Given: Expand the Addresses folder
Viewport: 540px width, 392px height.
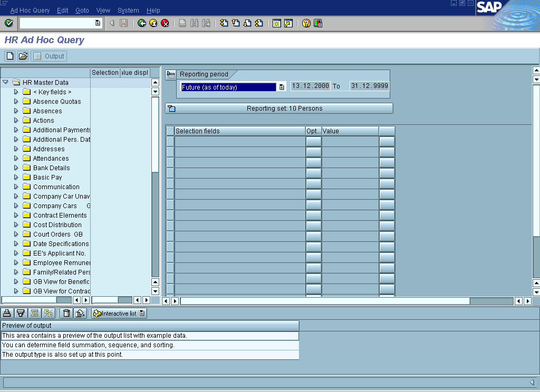Looking at the screenshot, I should [16, 149].
